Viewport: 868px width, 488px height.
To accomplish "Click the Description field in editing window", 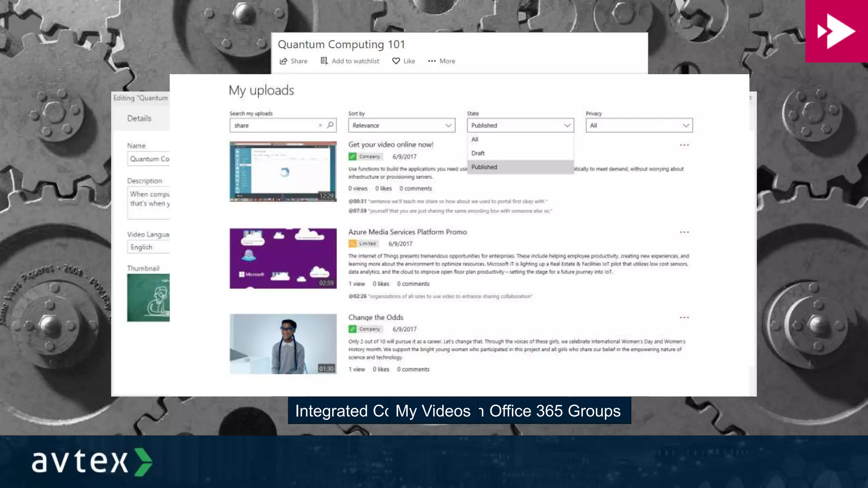I will [x=148, y=203].
